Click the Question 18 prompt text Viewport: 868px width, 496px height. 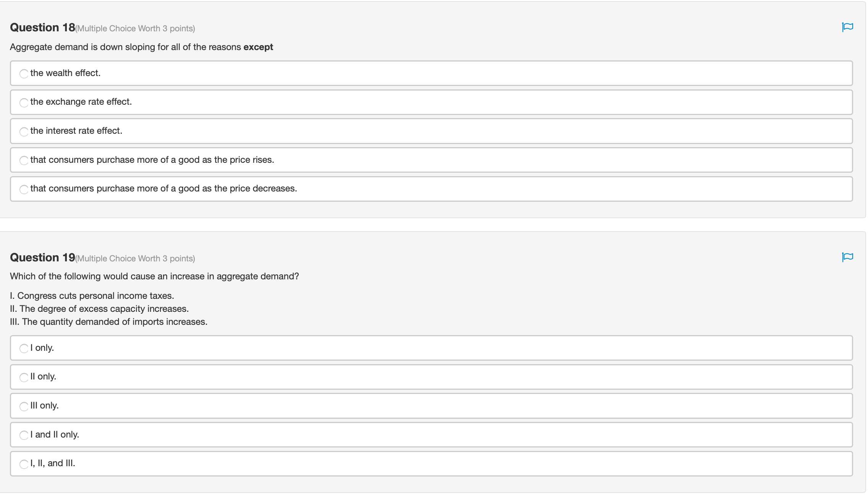(141, 47)
